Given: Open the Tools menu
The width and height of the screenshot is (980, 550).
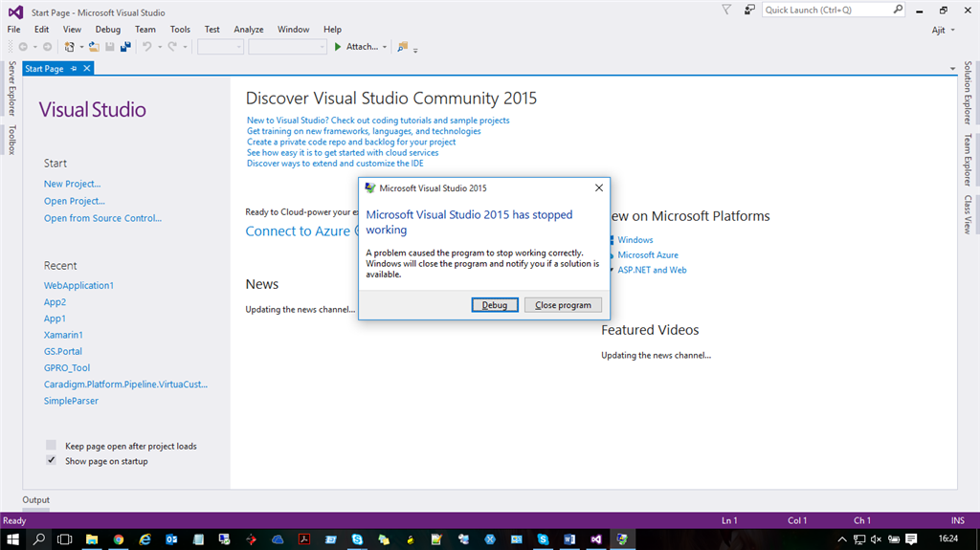Looking at the screenshot, I should click(x=180, y=30).
